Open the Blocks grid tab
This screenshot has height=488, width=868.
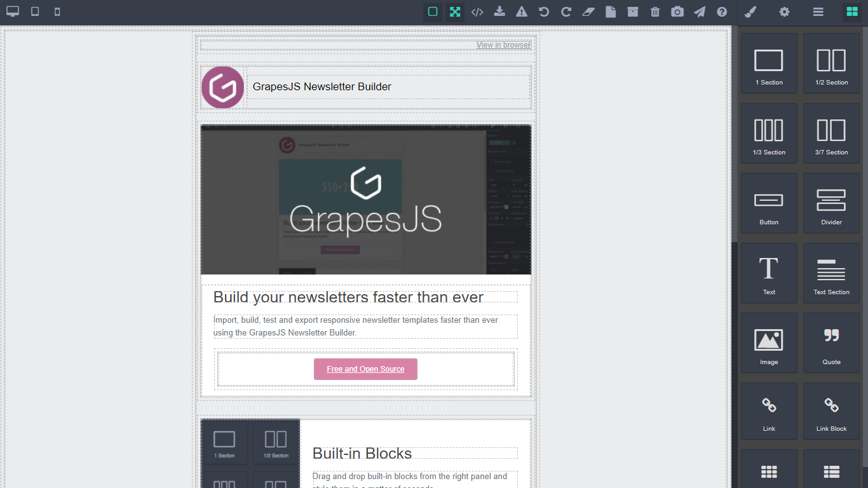(852, 11)
